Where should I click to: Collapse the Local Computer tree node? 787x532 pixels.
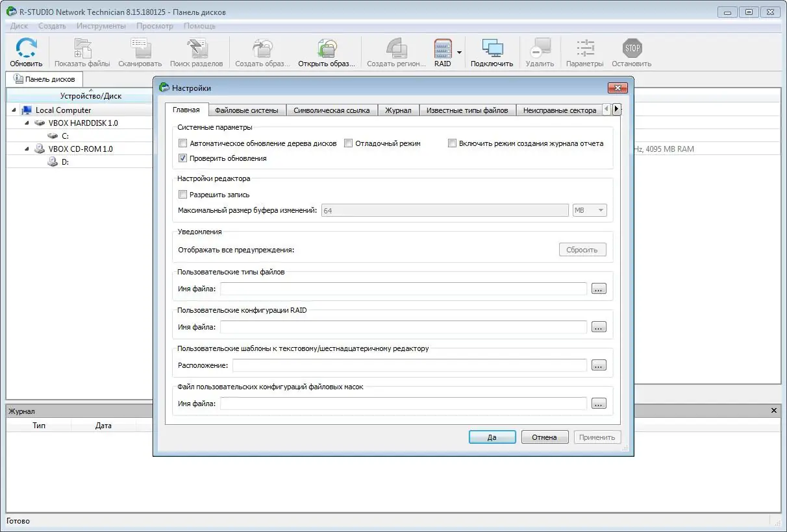[x=14, y=110]
